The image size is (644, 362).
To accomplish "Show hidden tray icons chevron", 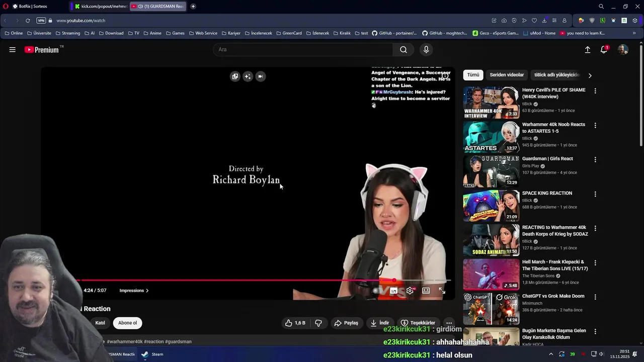I will 551,354.
